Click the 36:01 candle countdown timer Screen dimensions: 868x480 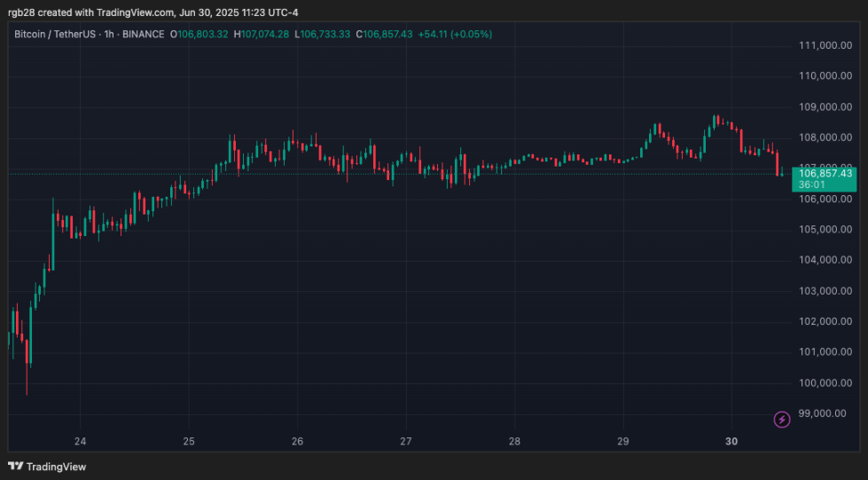[811, 185]
